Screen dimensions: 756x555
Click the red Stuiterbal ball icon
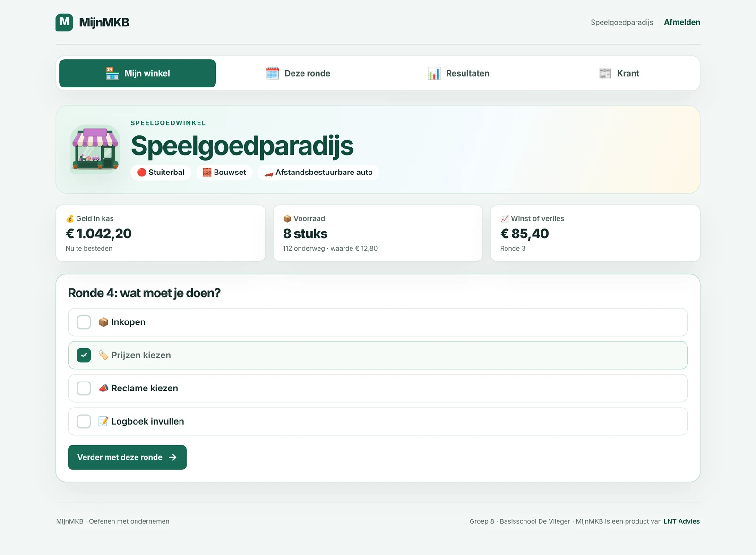pos(142,173)
